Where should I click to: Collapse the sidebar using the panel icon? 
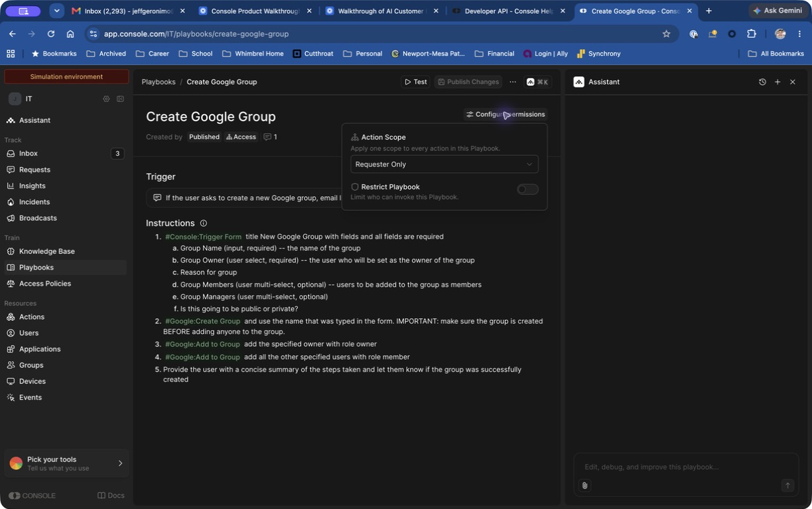tap(120, 99)
